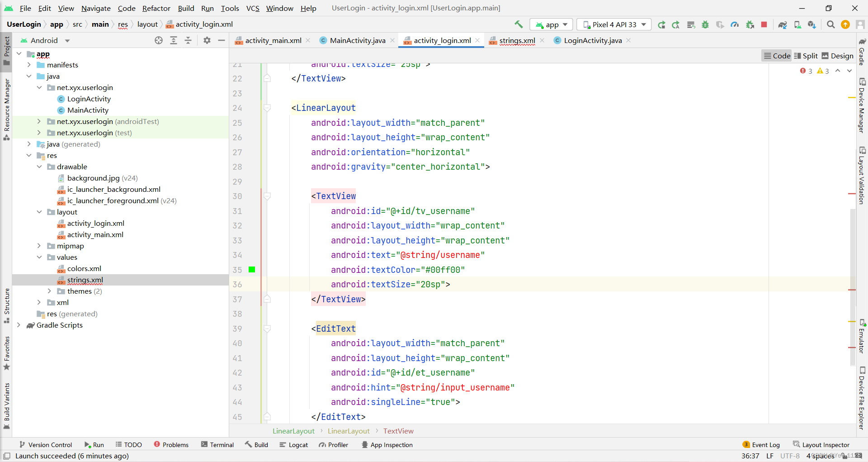
Task: Open SDK Manager from the toolbar icon
Action: click(x=812, y=24)
